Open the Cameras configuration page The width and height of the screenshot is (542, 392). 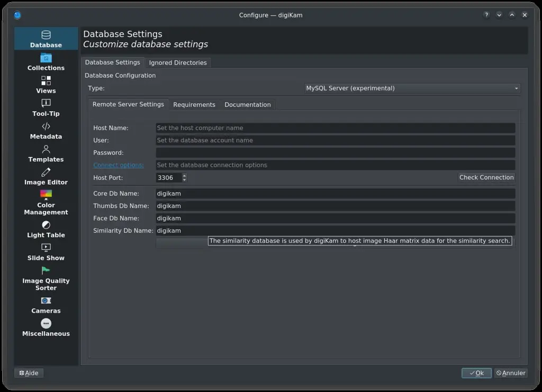coord(46,305)
